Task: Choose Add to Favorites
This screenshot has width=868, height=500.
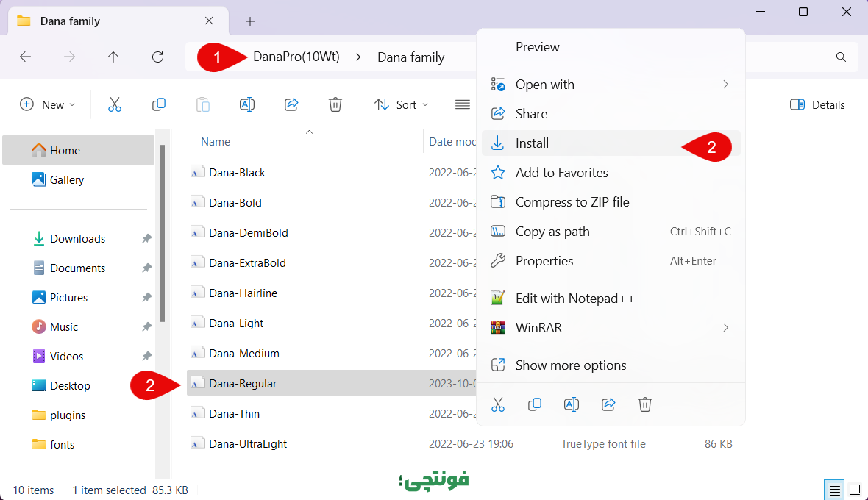Action: [x=611, y=173]
